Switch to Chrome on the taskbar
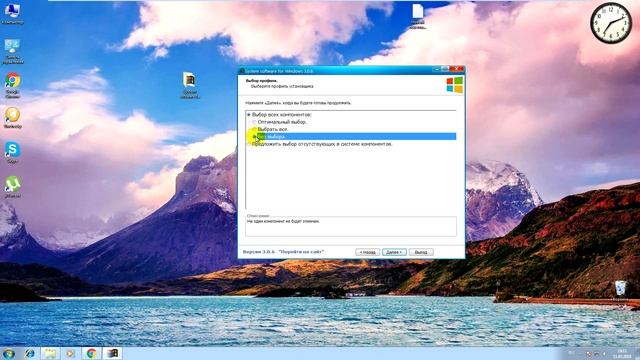Viewport: 640px width, 360px height. pyautogui.click(x=91, y=353)
